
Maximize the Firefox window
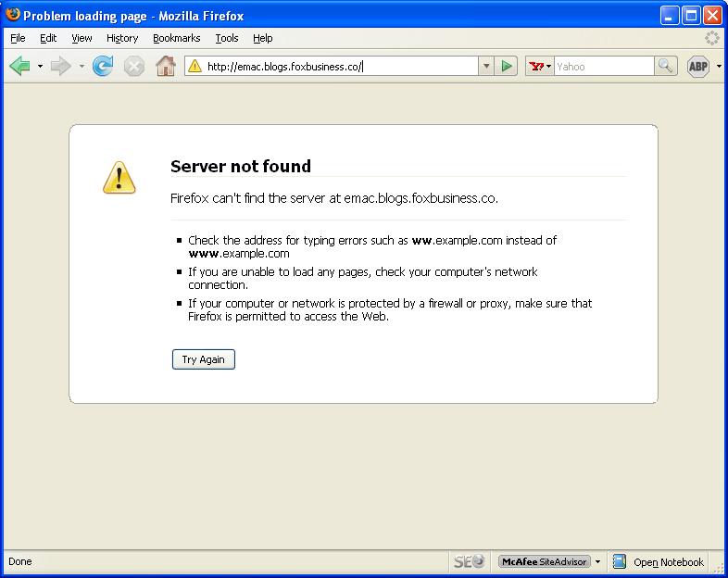click(691, 16)
